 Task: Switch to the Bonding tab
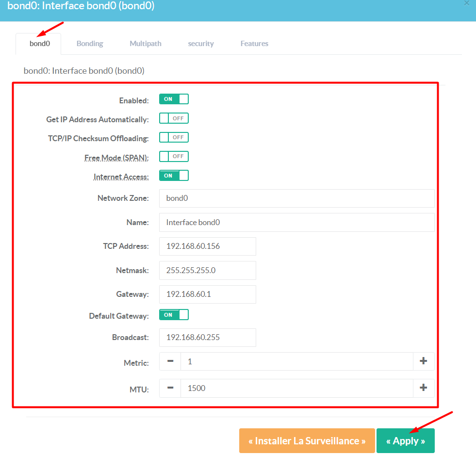point(90,44)
